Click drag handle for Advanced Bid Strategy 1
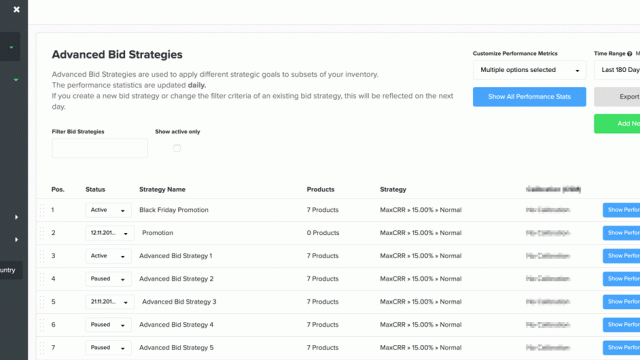 tap(42, 256)
